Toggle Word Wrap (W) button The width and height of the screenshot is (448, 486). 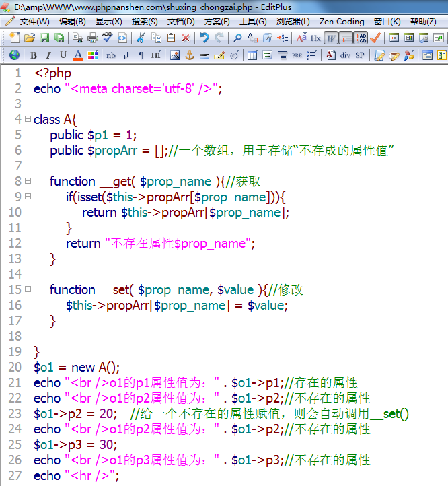(x=330, y=38)
